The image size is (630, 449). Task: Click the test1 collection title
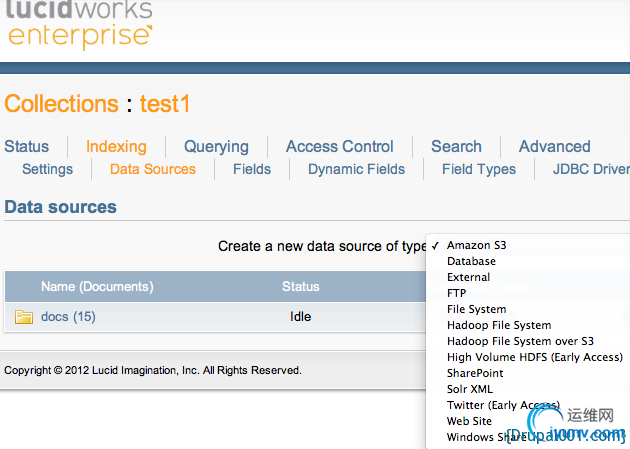point(165,104)
